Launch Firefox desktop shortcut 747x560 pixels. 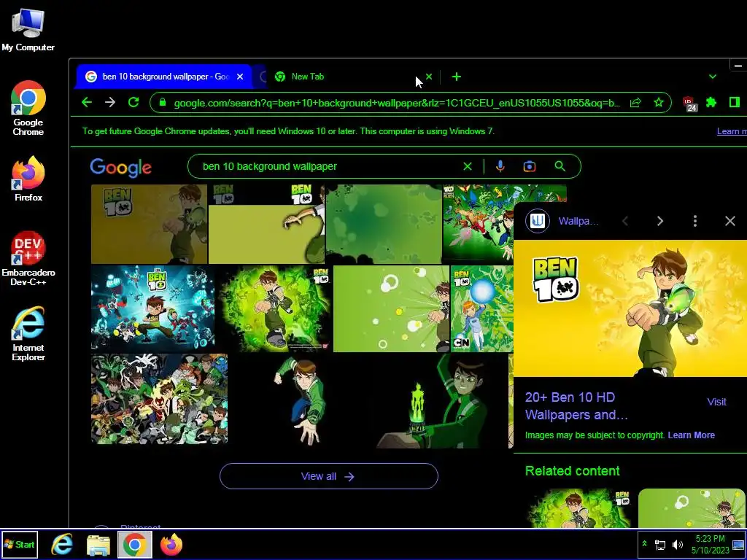tap(28, 179)
